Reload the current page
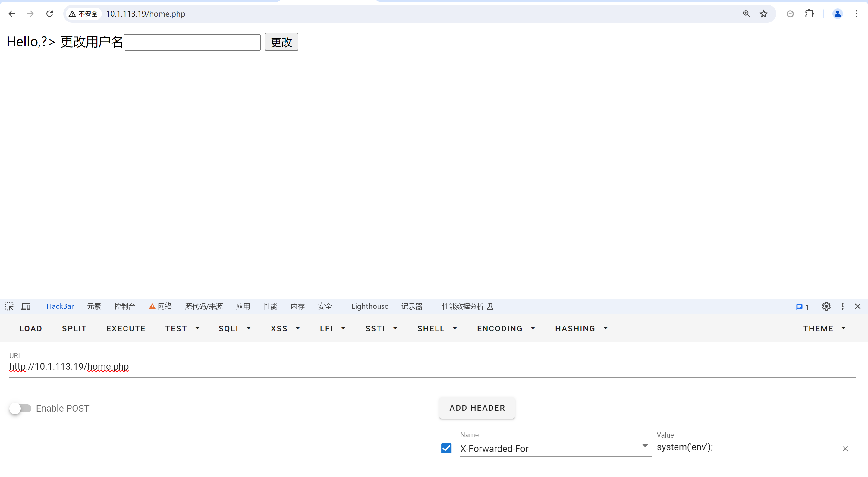Screen dimensions: 868x477 click(x=49, y=14)
